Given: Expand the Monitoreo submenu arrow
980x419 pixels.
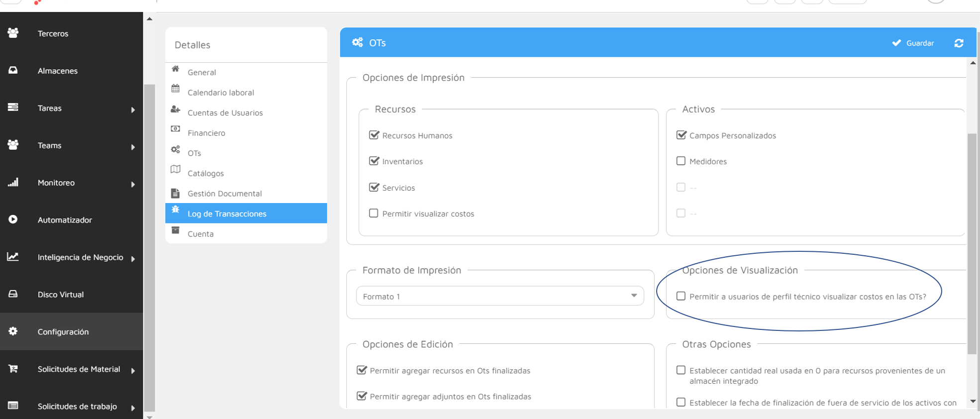Looking at the screenshot, I should [133, 184].
